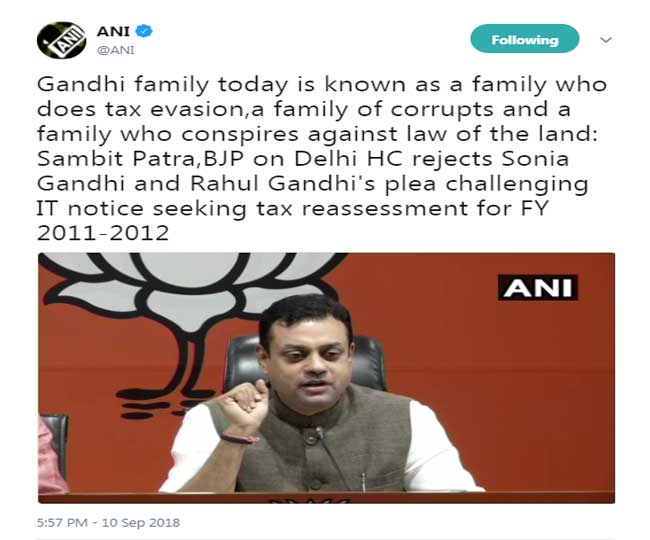Click the speaker's raised fist
This screenshot has width=650, height=540.
pos(243,404)
